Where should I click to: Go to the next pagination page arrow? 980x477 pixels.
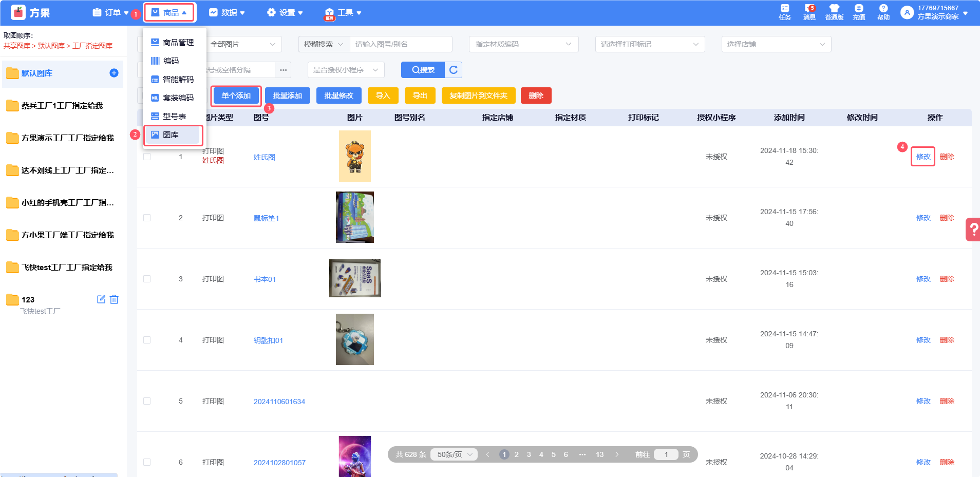617,454
